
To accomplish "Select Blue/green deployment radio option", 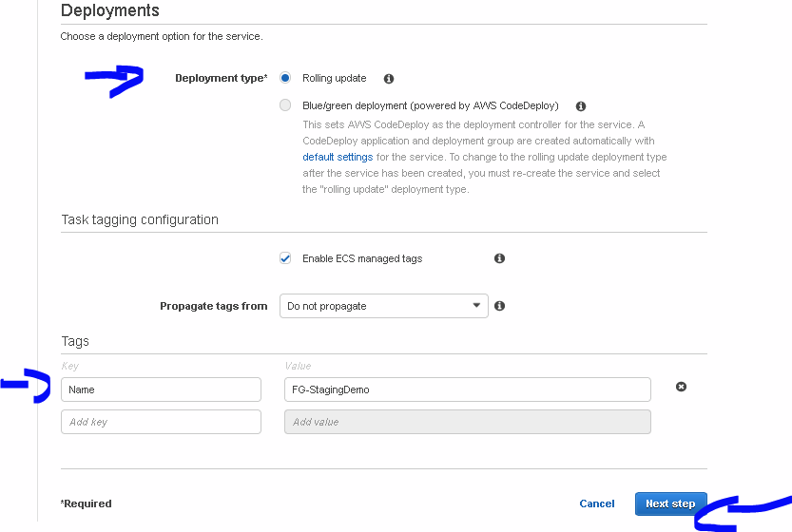I will click(x=285, y=105).
